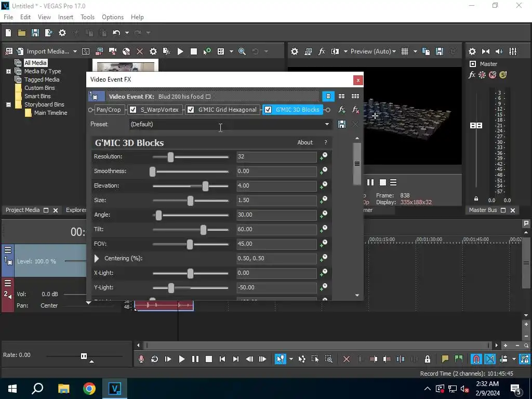Uncheck G'MIC 3D Blocks effect checkbox
Image resolution: width=532 pixels, height=399 pixels.
(268, 110)
